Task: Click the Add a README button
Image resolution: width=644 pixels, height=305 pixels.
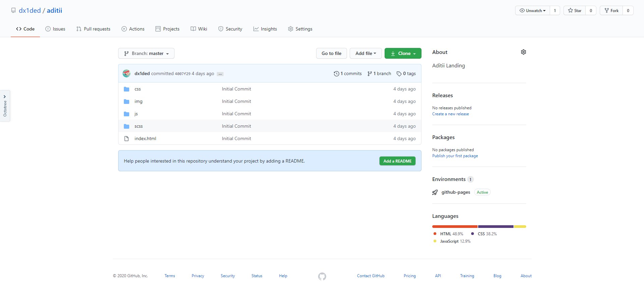Action: 397,161
